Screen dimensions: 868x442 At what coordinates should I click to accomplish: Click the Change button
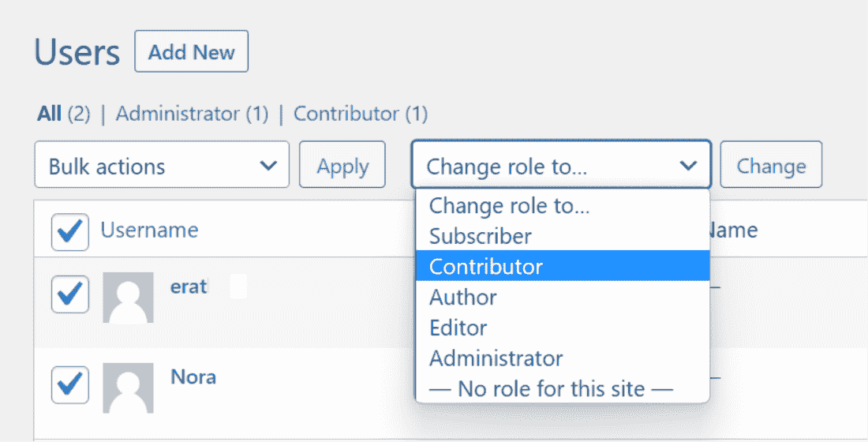pos(771,166)
